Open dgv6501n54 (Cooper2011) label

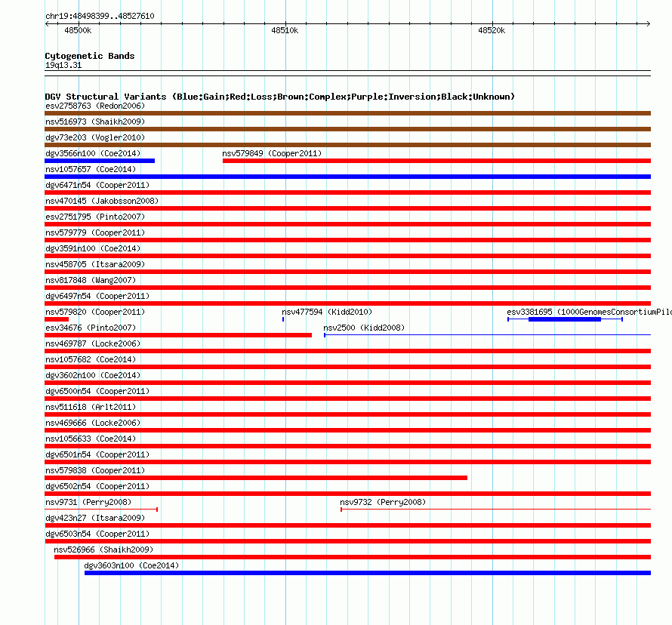point(97,454)
